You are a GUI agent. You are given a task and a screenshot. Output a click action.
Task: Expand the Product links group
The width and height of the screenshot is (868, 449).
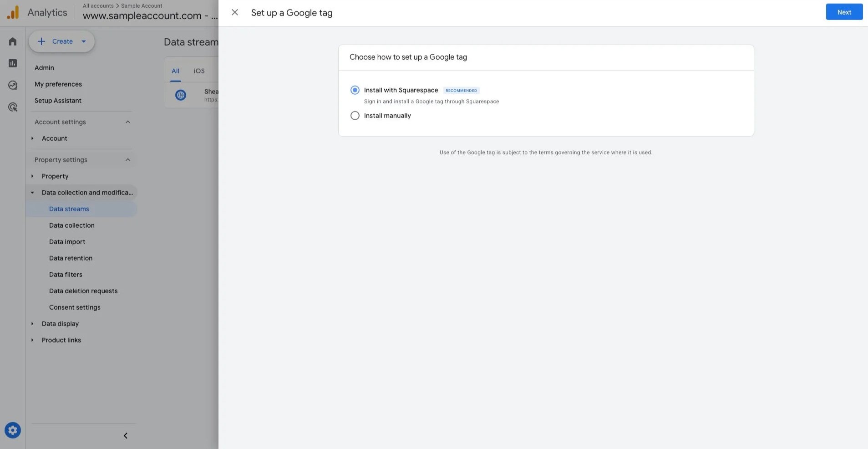click(x=32, y=340)
